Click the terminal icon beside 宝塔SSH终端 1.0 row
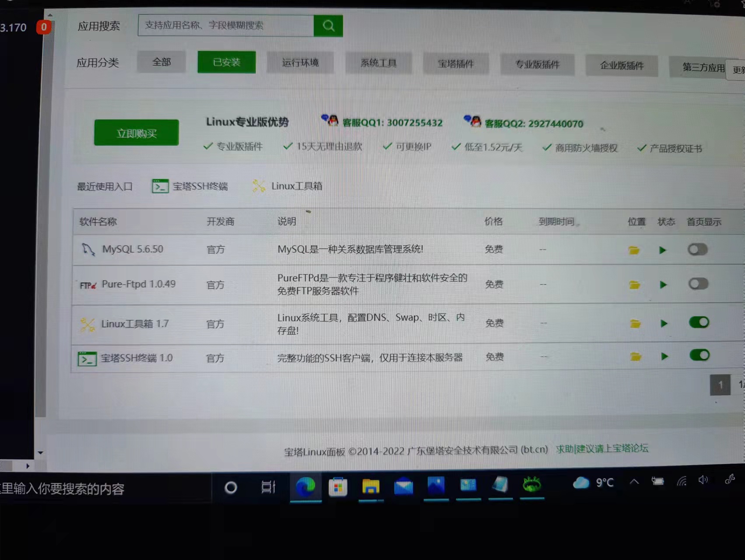 [x=87, y=359]
